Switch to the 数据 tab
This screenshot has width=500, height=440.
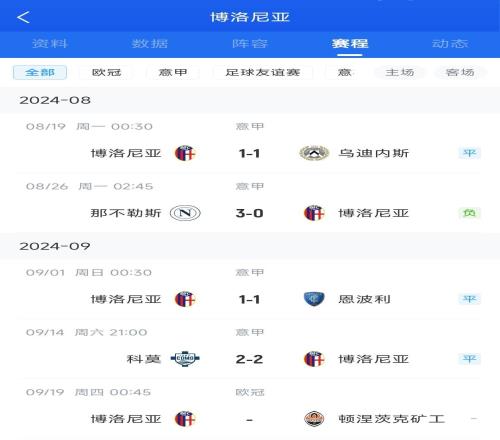click(x=150, y=44)
